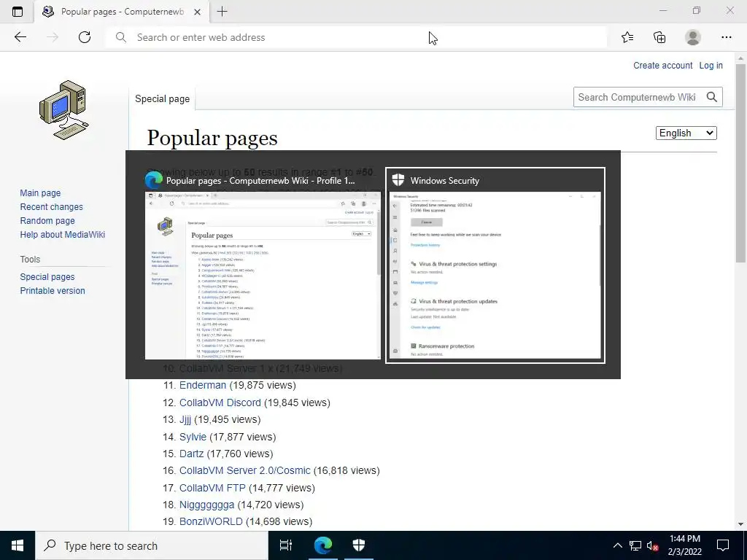The image size is (747, 560).
Task: Click the scrollbar down arrow
Action: click(x=740, y=524)
